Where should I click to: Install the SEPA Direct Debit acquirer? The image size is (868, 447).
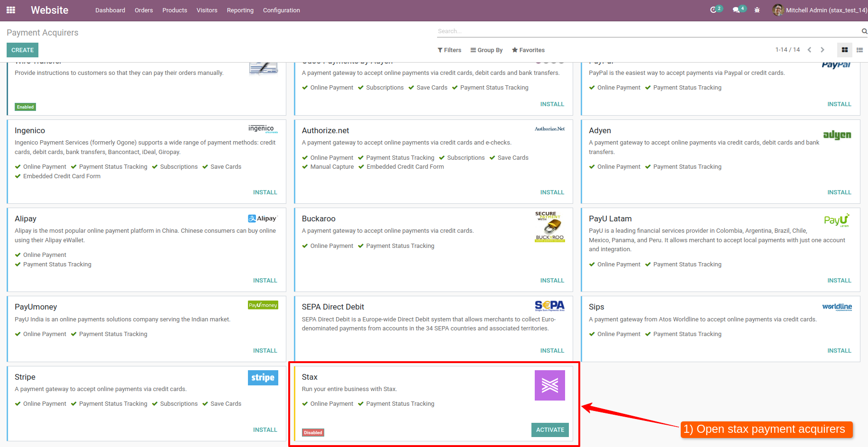[x=552, y=350]
